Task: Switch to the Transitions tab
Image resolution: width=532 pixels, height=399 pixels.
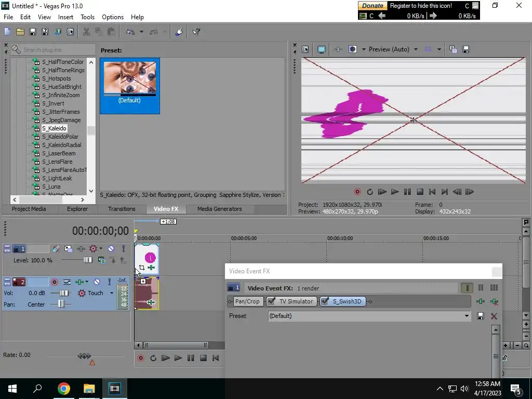Action: [x=122, y=209]
